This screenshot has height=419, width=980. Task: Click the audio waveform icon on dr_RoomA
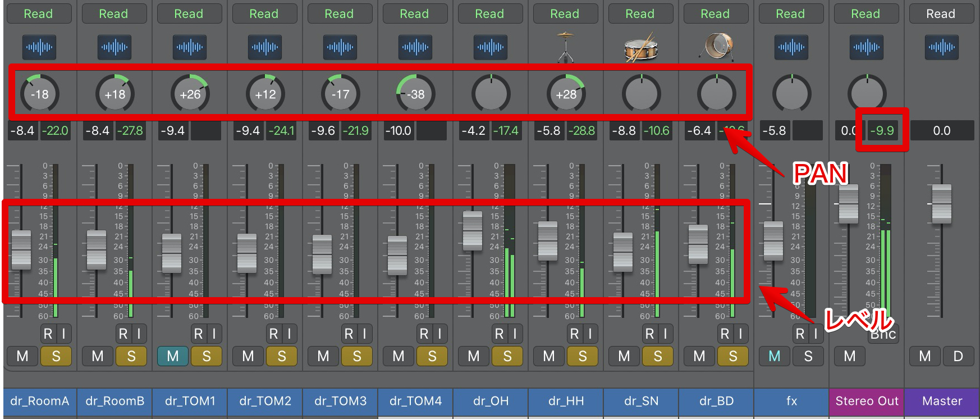[39, 47]
